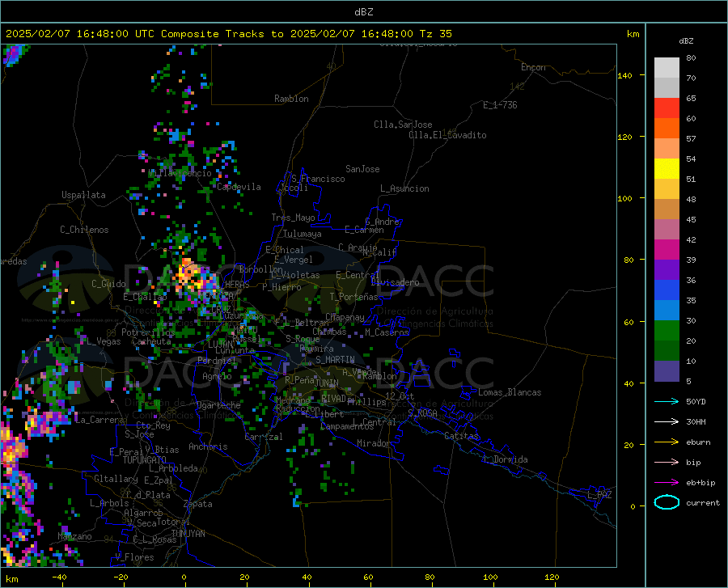The width and height of the screenshot is (728, 588).
Task: Click the '12_Oct' map label
Action: 400,396
